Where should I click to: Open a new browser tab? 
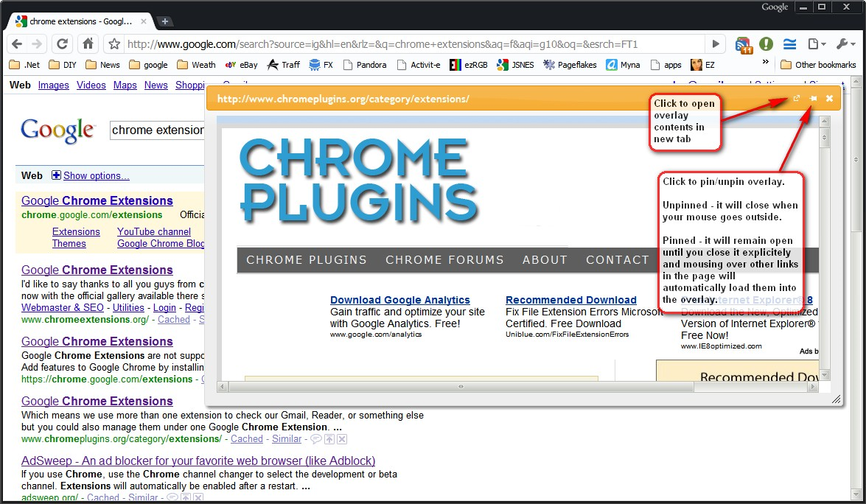pyautogui.click(x=165, y=21)
